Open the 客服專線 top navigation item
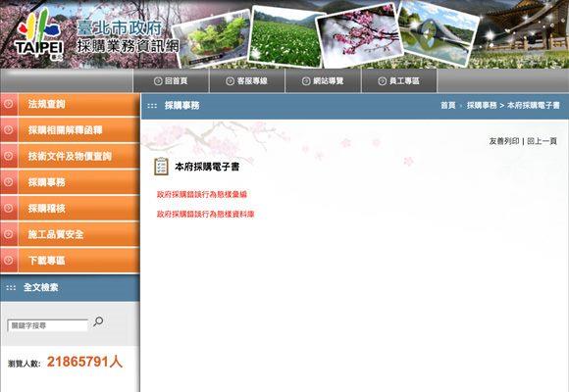 point(247,81)
